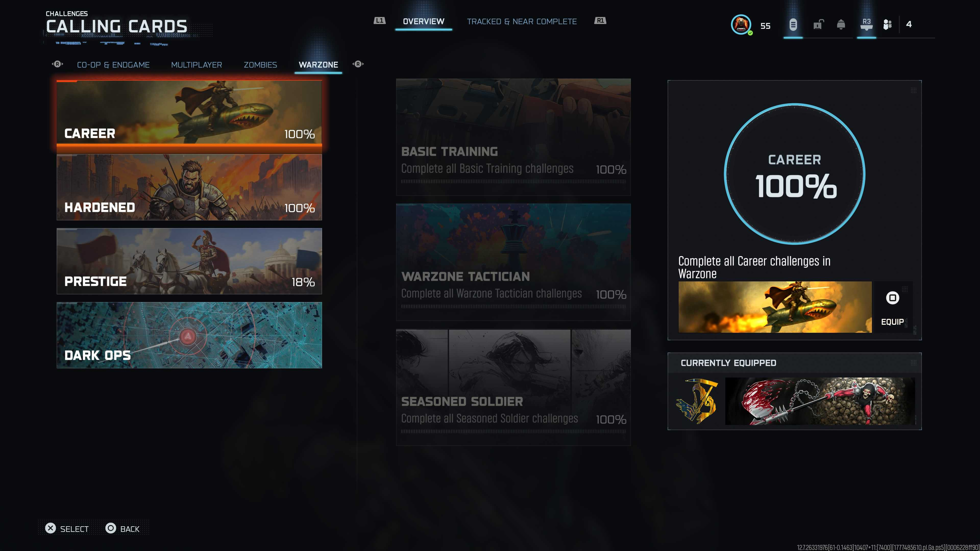980x551 pixels.
Task: Click "Complete all Warzone Tactician challenges" text
Action: coord(491,294)
